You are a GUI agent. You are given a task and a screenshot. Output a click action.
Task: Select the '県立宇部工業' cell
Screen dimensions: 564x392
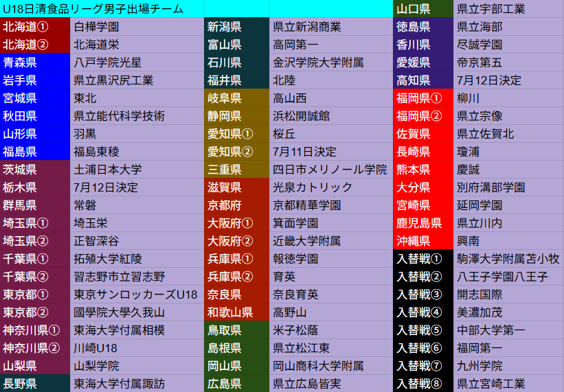pos(508,9)
